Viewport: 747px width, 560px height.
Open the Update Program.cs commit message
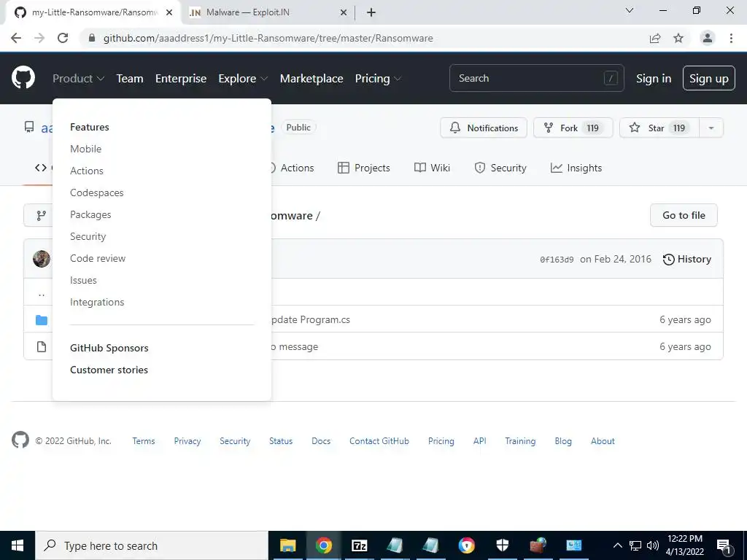coord(311,319)
